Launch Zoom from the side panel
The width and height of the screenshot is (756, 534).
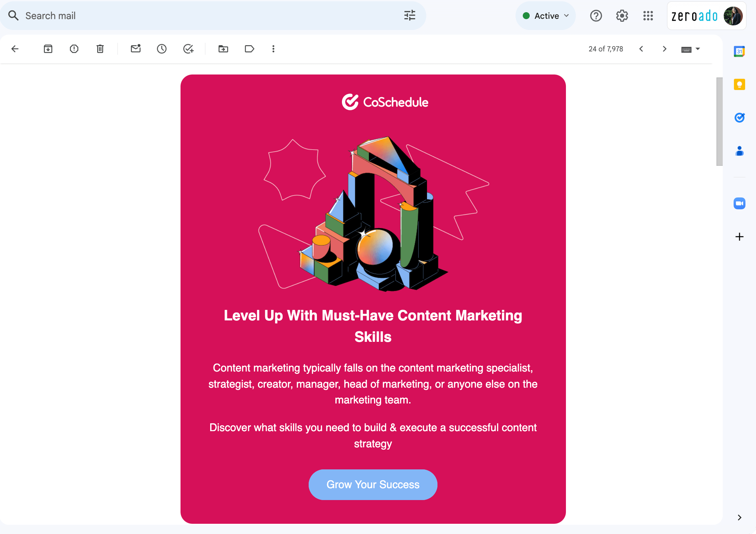739,203
